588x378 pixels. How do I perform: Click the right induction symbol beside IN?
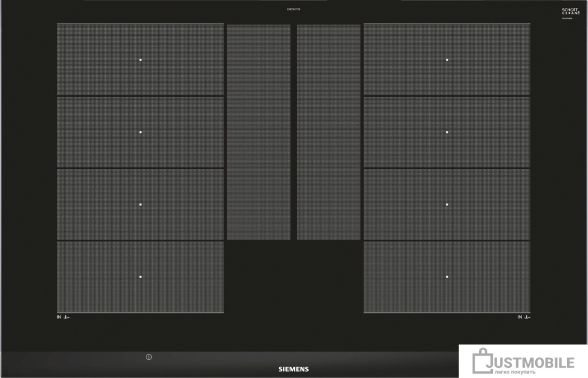tap(527, 317)
